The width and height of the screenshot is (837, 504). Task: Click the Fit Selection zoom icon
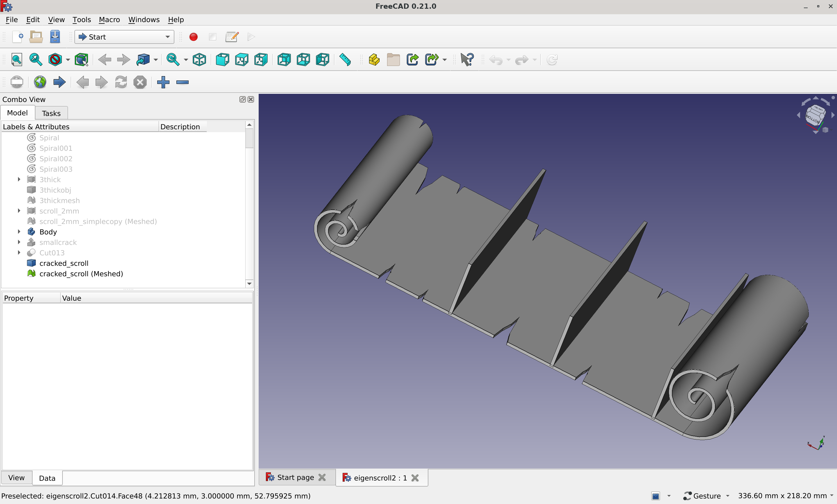click(36, 60)
